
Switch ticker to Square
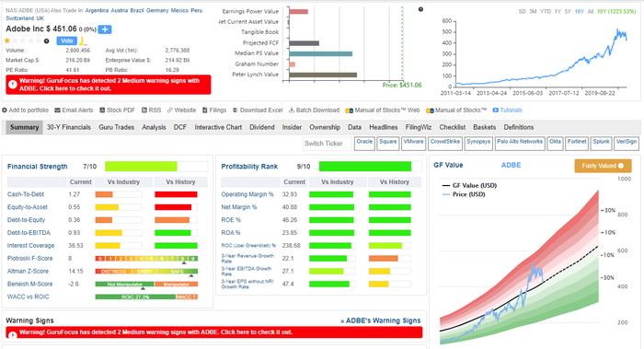(x=388, y=144)
